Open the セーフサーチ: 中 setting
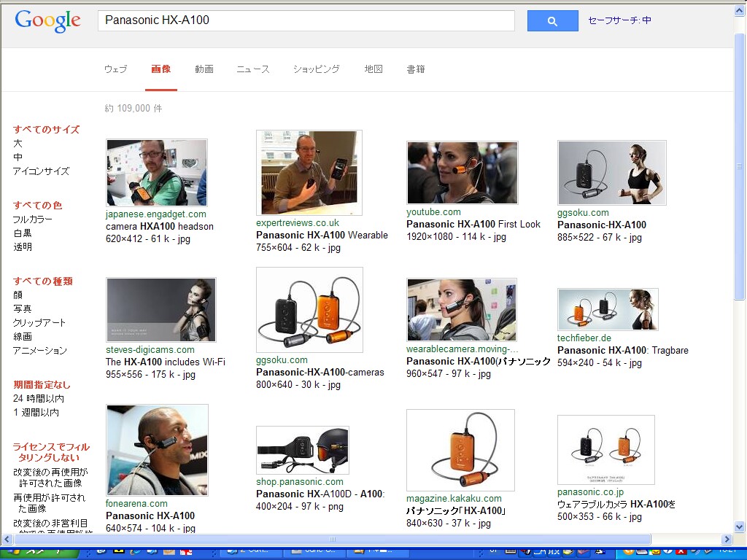This screenshot has width=747, height=560. point(619,20)
